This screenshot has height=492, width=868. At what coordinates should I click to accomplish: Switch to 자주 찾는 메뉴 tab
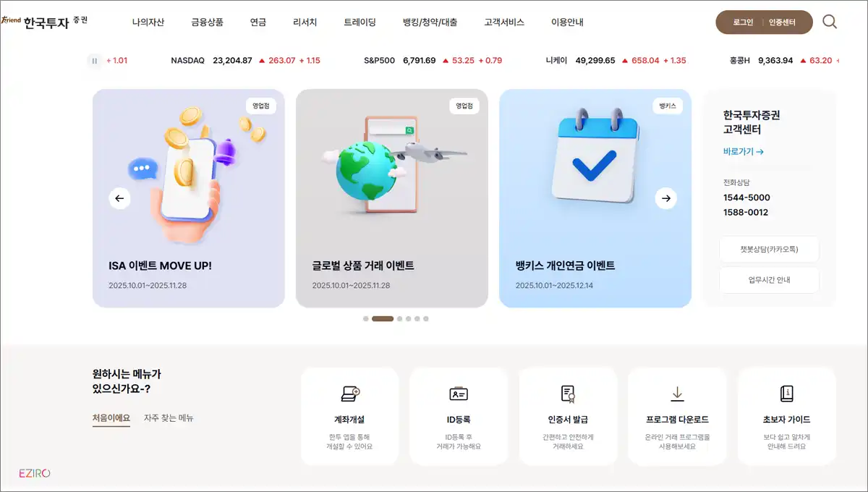point(169,417)
